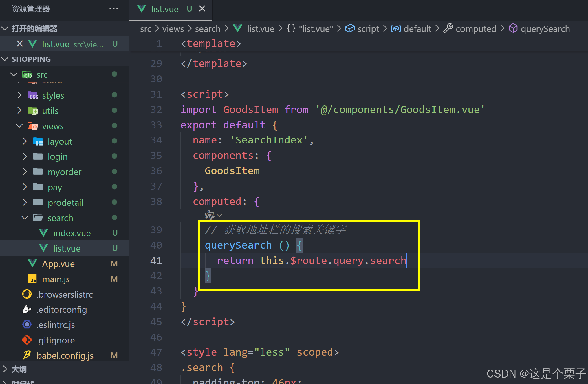The height and width of the screenshot is (384, 588).
Task: Expand the pay folder
Action: (25, 187)
